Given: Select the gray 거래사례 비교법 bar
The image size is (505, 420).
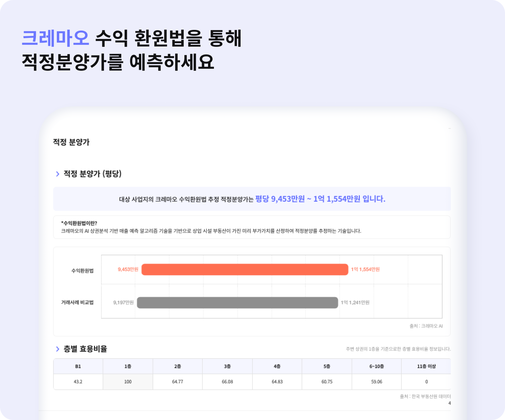Looking at the screenshot, I should [x=238, y=302].
